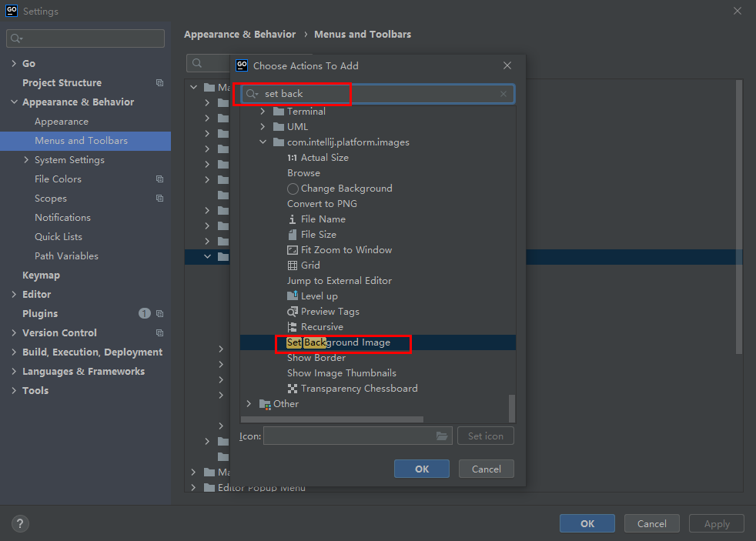
Task: Click the Other folder icon
Action: 265,404
